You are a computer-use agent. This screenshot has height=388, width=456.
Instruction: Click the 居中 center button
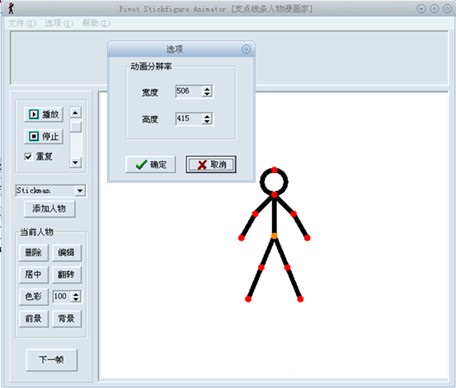34,274
